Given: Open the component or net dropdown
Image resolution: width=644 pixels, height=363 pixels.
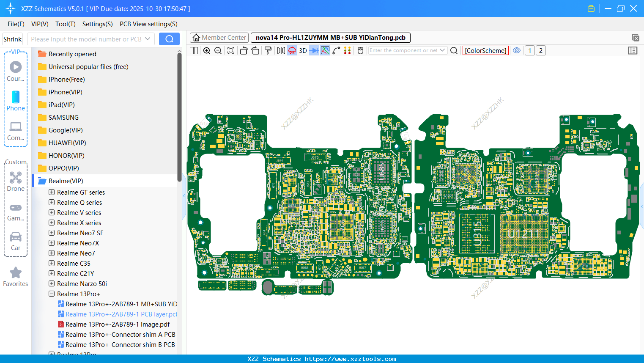Looking at the screenshot, I should 442,50.
